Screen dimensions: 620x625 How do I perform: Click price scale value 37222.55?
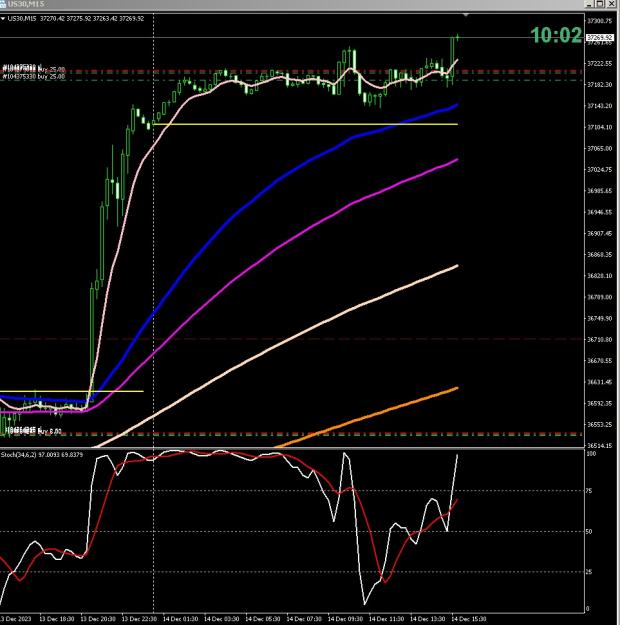[600, 63]
